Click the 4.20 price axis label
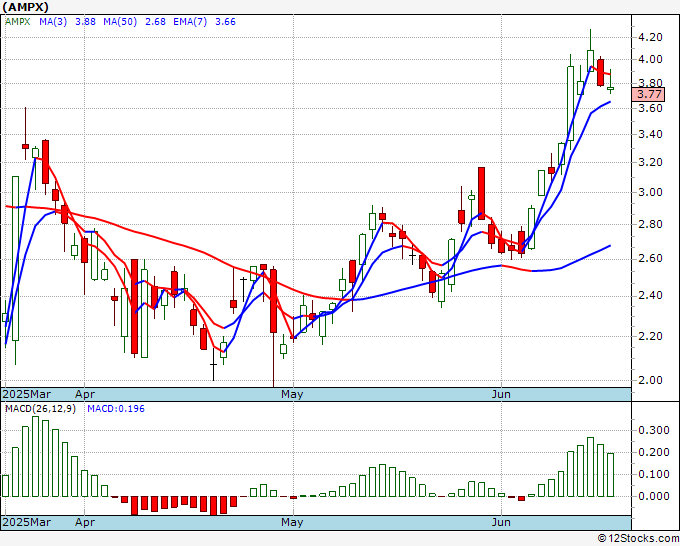The height and width of the screenshot is (546, 680). (650, 37)
